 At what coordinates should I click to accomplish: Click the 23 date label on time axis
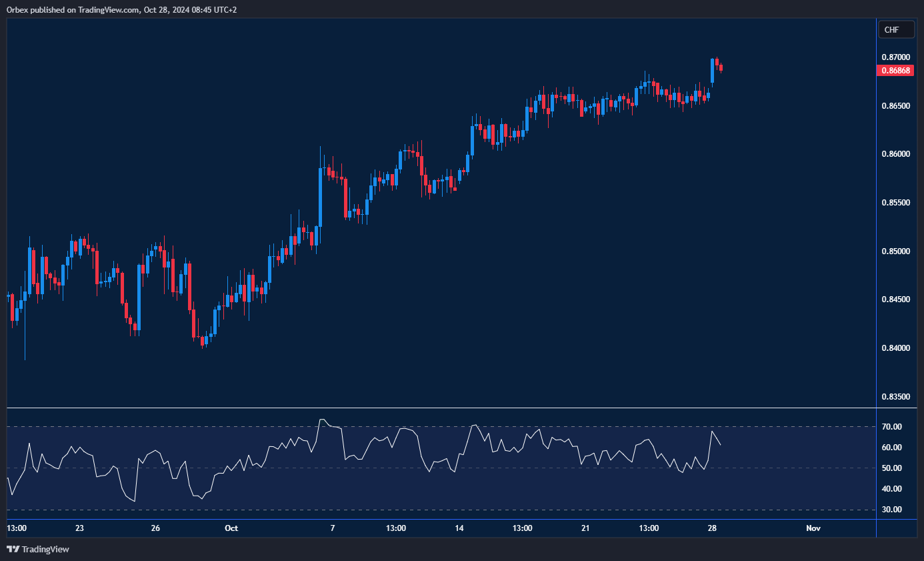[x=79, y=528]
